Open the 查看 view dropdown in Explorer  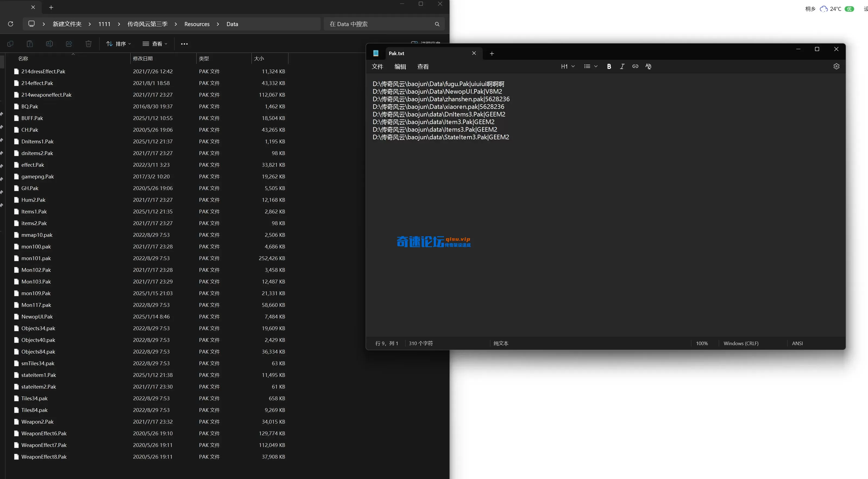(x=155, y=44)
